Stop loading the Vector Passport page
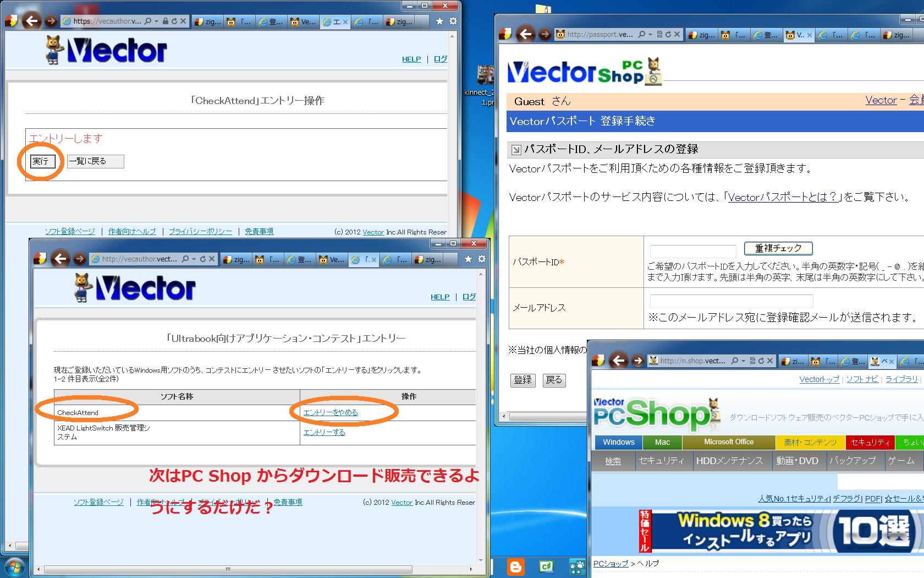This screenshot has width=924, height=578. 677,35
